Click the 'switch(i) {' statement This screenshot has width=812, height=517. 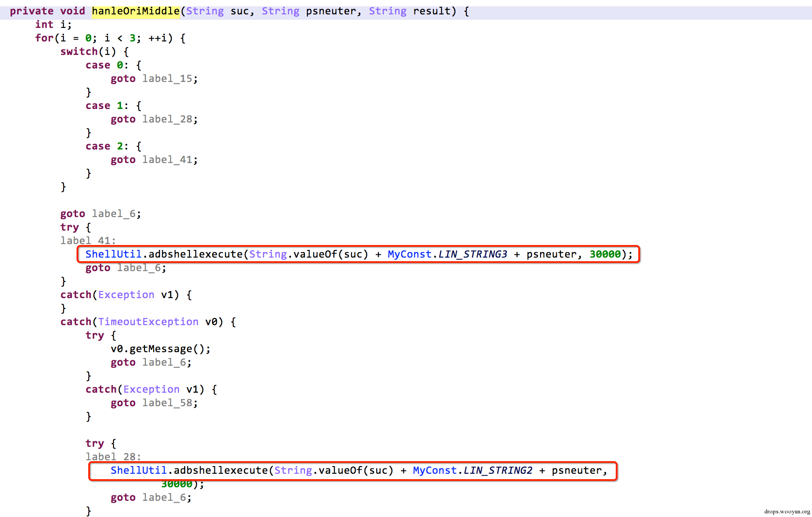coord(95,52)
